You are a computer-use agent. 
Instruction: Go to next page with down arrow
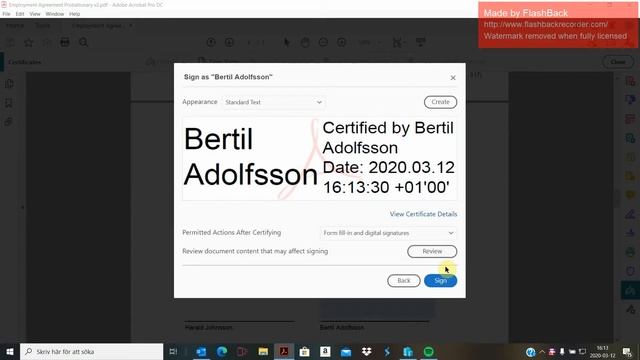[x=229, y=42]
